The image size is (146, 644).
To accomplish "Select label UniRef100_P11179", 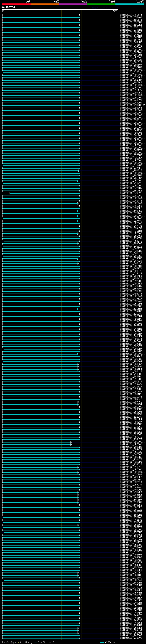I will click(131, 90).
